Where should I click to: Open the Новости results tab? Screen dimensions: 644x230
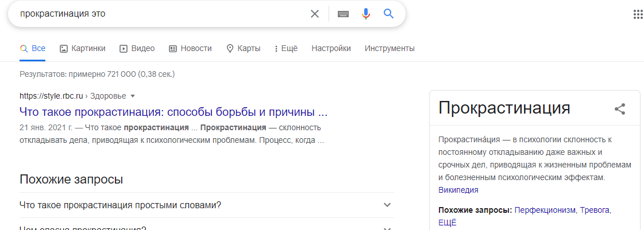[190, 48]
